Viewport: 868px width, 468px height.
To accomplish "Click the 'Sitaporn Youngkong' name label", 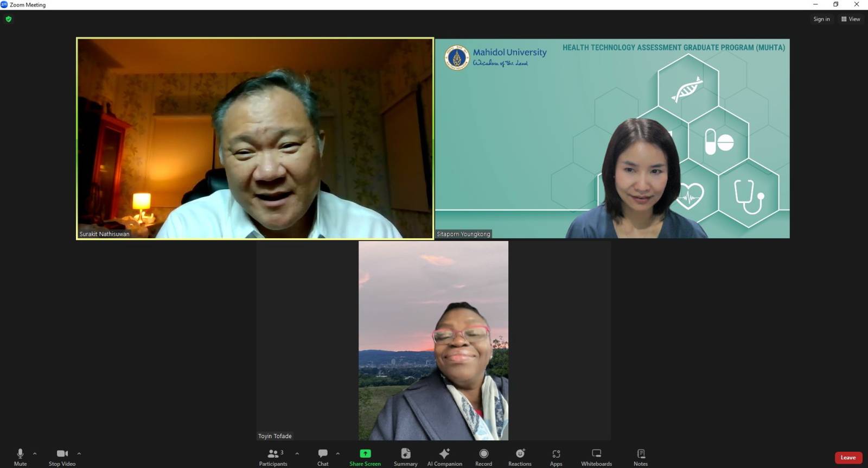I will tap(464, 234).
